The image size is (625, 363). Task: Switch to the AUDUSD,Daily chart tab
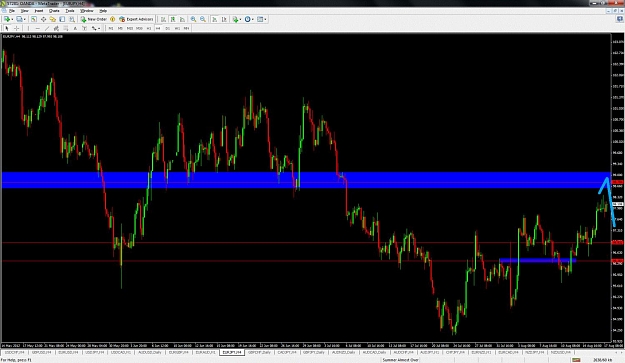click(150, 353)
